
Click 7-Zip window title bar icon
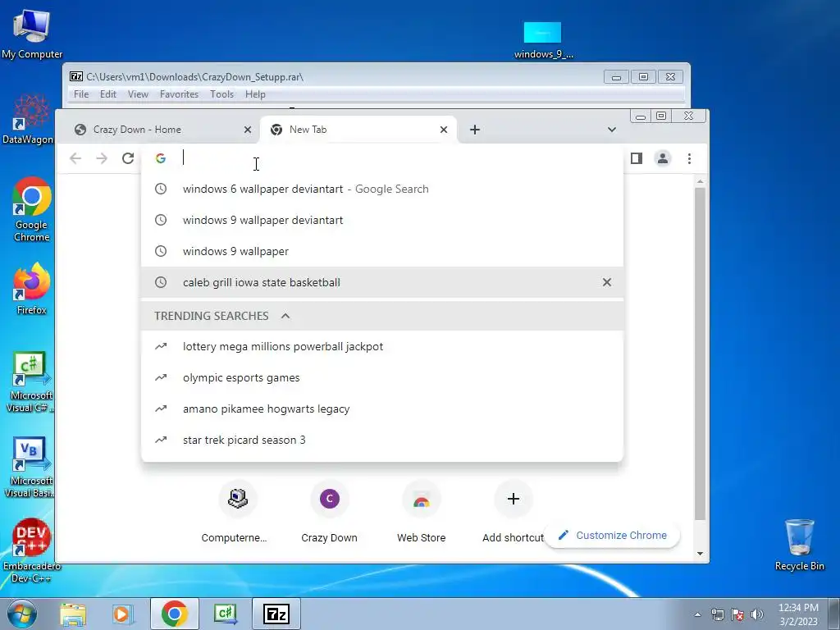tap(76, 76)
